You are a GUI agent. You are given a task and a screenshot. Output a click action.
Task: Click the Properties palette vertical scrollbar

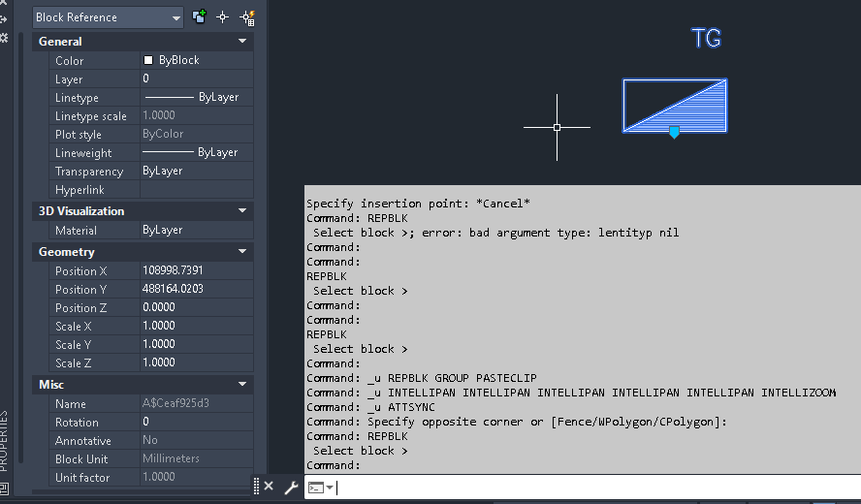[21, 247]
